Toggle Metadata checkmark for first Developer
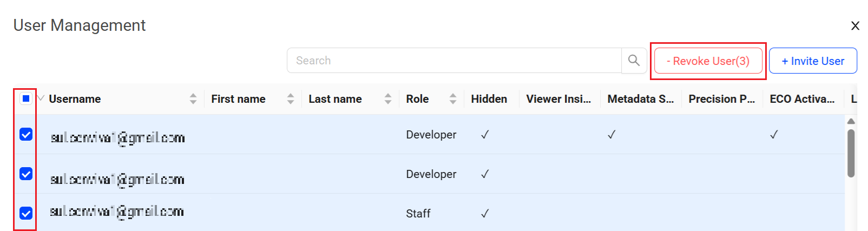The height and width of the screenshot is (231, 868). (x=611, y=135)
